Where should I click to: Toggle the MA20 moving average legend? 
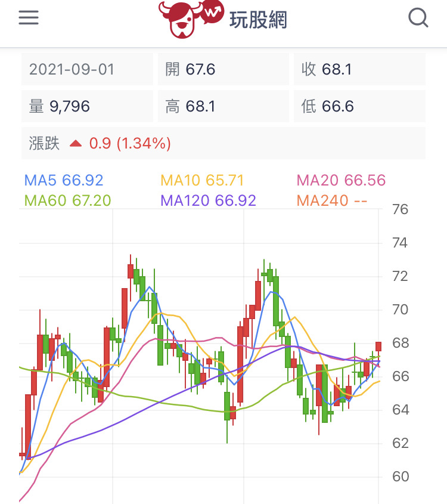pyautogui.click(x=341, y=180)
